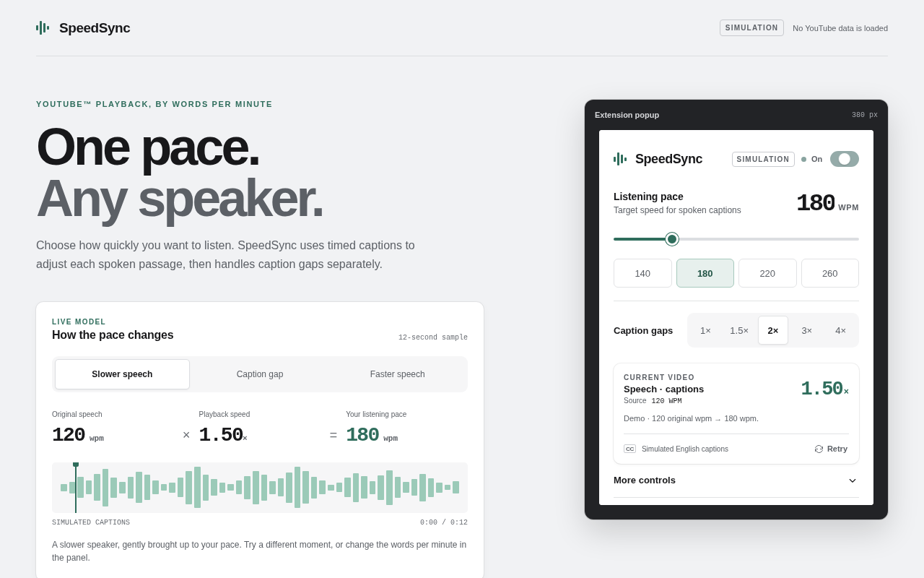This screenshot has height=578, width=924.
Task: Click the "Simulated English captions" label
Action: click(x=685, y=449)
